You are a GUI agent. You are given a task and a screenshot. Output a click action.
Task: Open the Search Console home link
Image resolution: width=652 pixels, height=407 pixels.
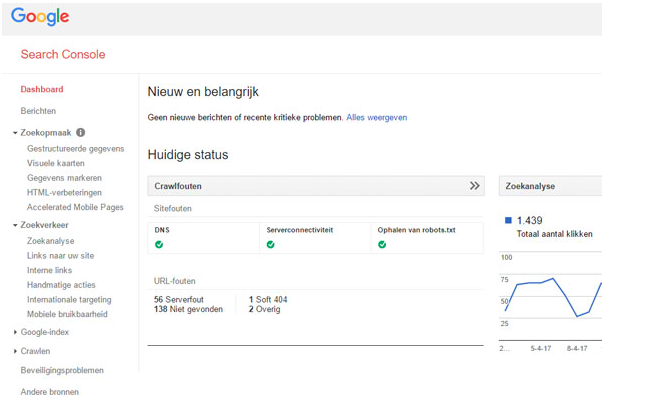click(x=63, y=54)
